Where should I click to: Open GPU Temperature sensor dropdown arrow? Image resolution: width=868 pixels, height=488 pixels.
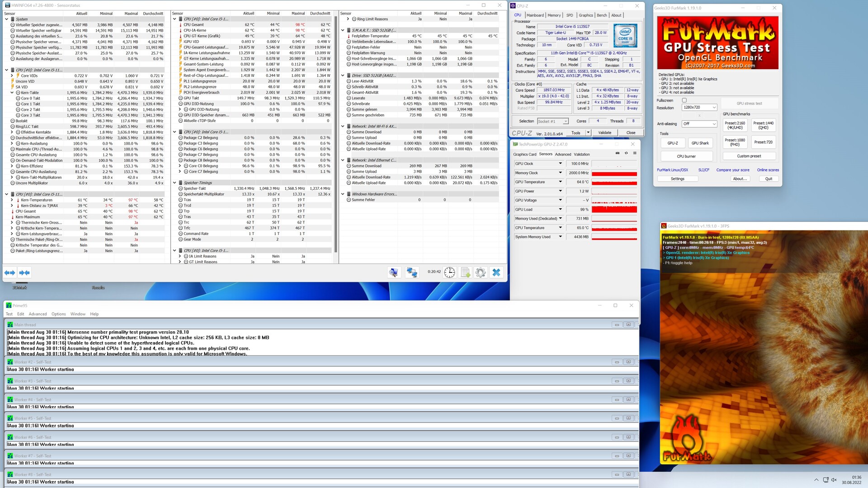coord(560,182)
